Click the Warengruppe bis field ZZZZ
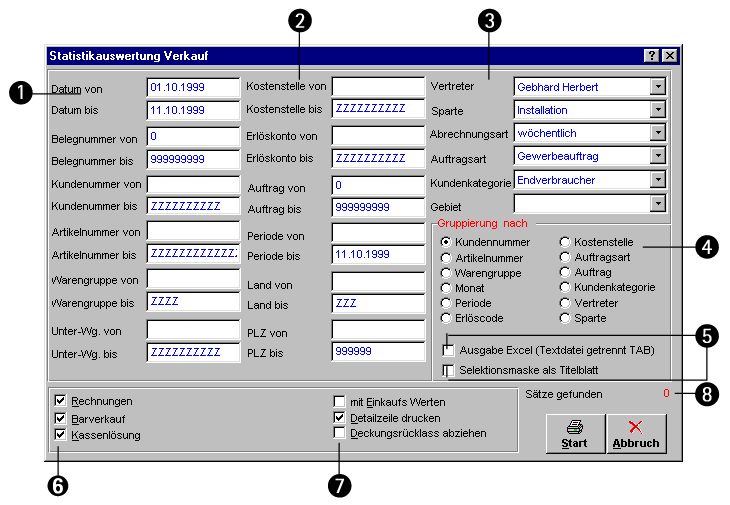730x505 pixels. pos(193,302)
